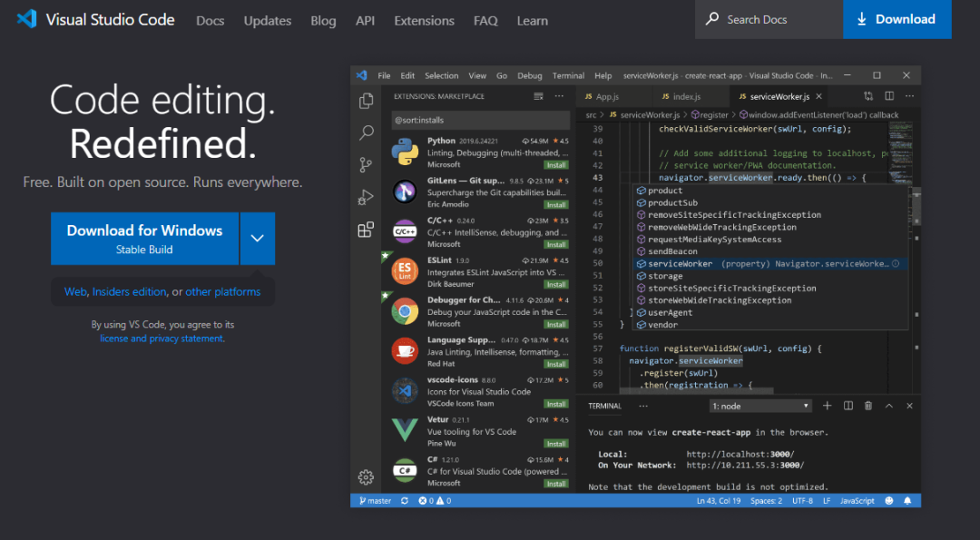Click the ESLint extension icon

(405, 272)
